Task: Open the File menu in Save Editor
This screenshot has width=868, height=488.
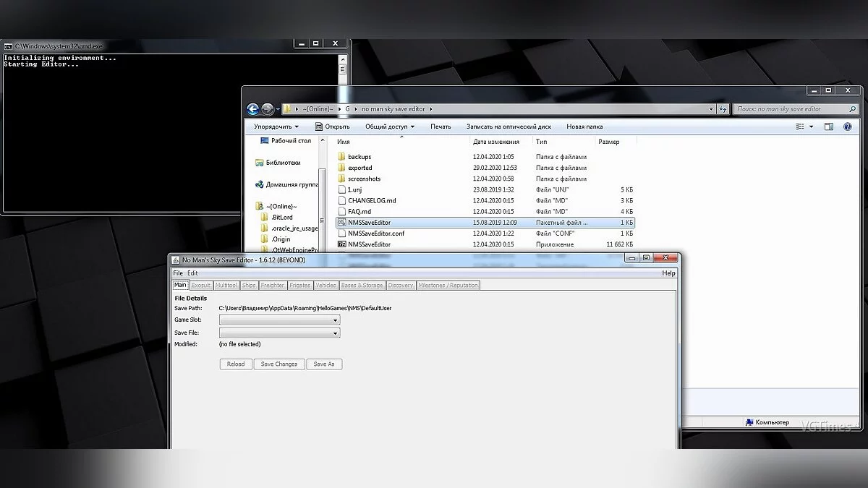Action: [178, 273]
